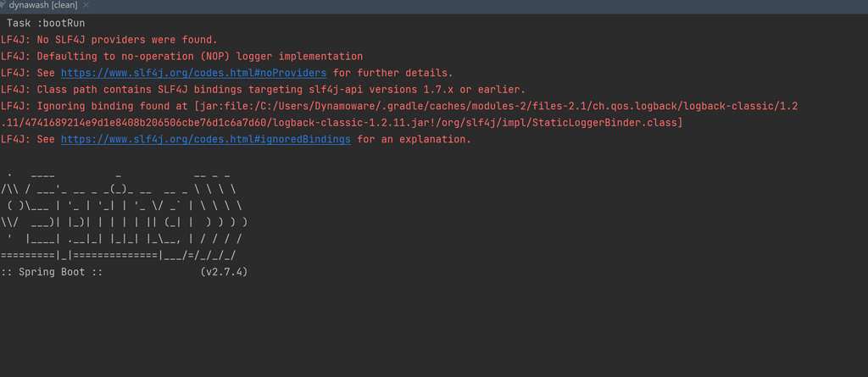Open the slf4j noProviders codes link
Screen dimensions: 868x377
pos(193,73)
